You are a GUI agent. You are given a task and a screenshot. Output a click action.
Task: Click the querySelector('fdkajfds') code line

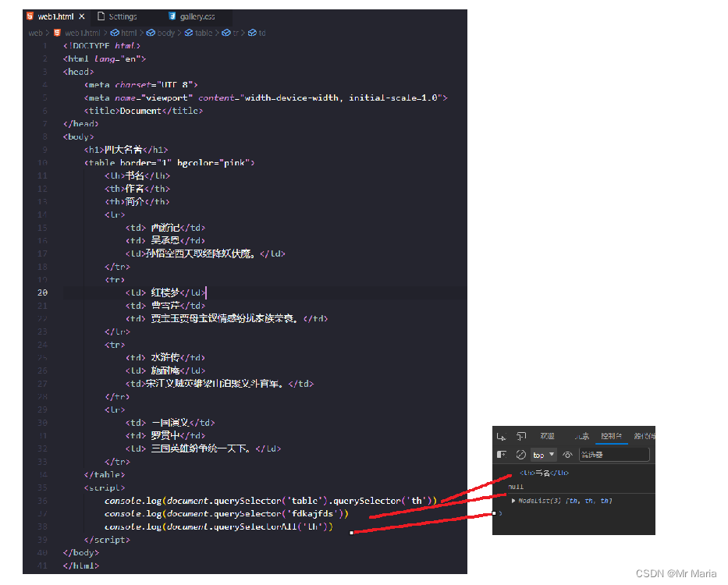coord(226,513)
